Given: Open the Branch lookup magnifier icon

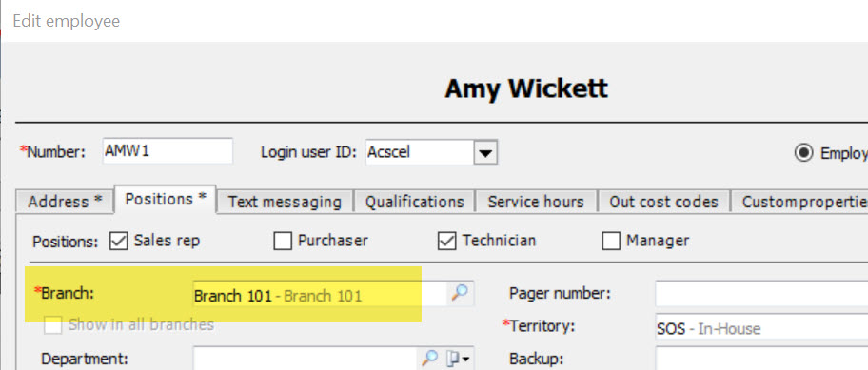Looking at the screenshot, I should click(460, 293).
